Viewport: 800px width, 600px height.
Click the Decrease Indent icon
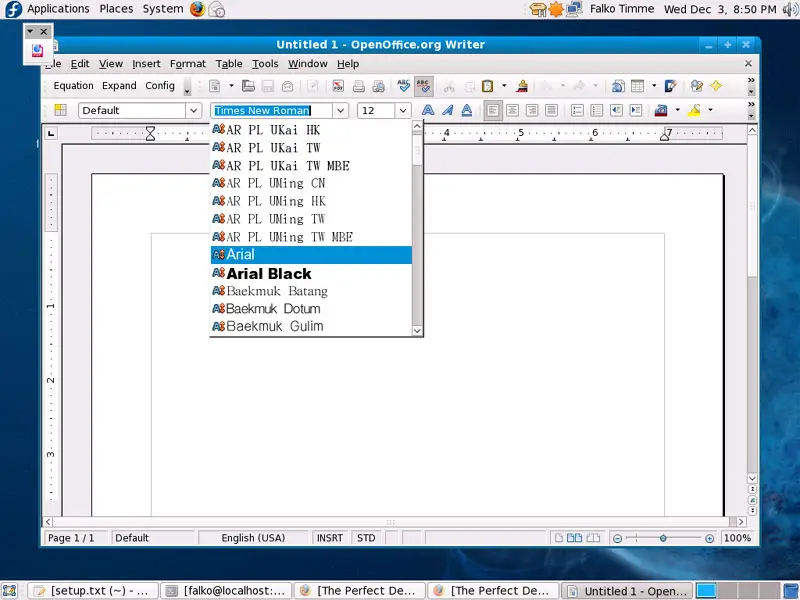pos(616,110)
